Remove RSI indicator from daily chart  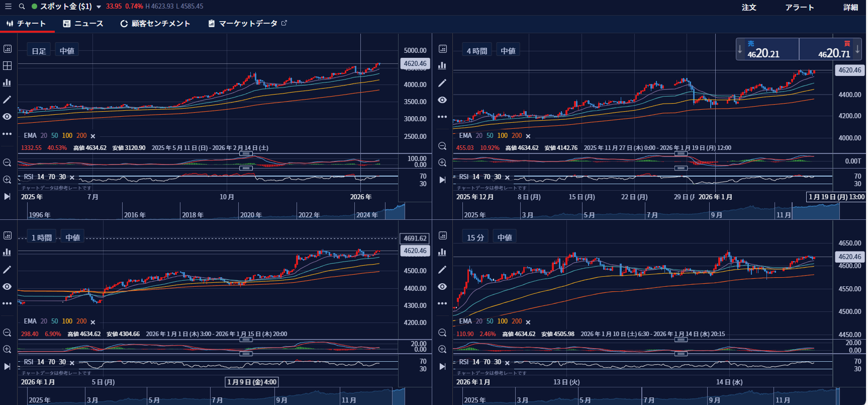pyautogui.click(x=72, y=177)
